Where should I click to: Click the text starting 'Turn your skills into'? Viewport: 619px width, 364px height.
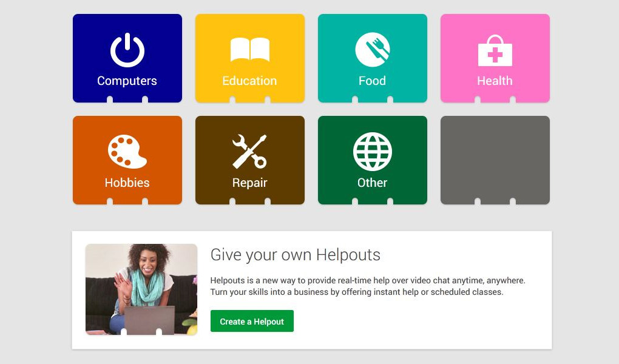[357, 292]
